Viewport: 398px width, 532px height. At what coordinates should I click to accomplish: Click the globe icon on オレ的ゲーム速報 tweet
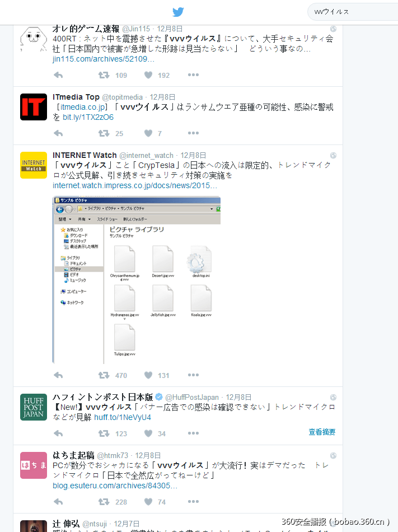tap(333, 29)
